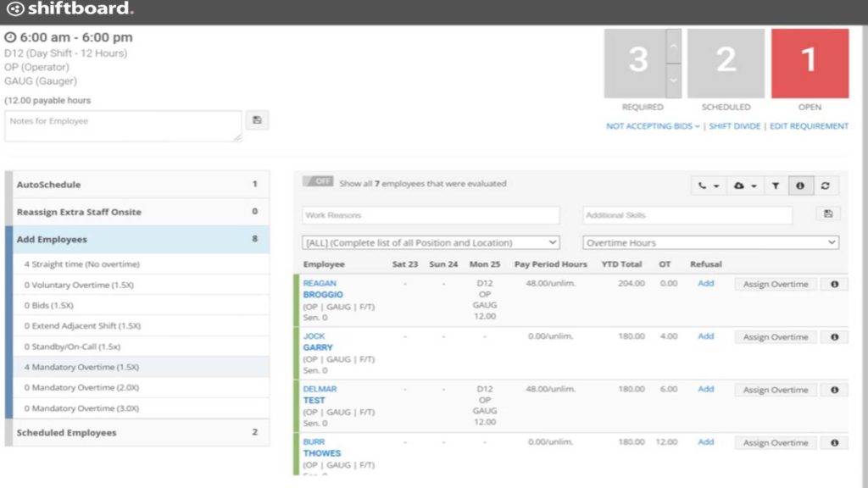Open the cloud download toolbar icon
868x488 pixels.
tap(745, 186)
